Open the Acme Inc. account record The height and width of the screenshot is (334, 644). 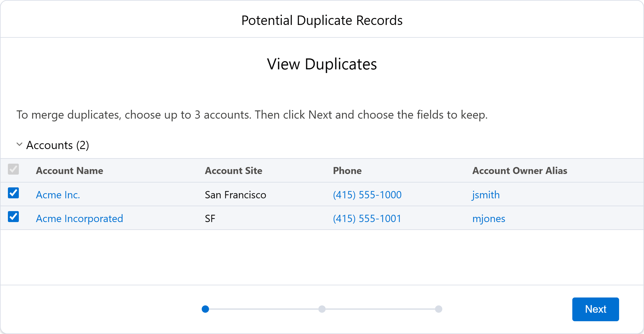coord(58,195)
